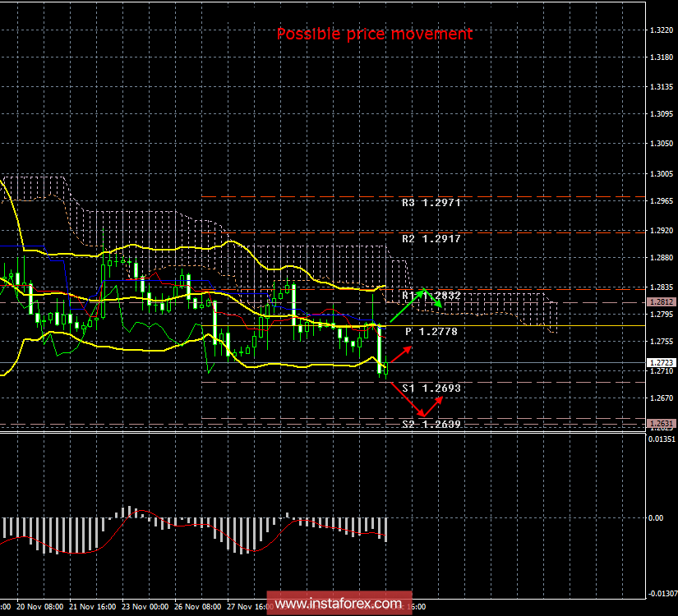Click the R1 1.2832 resistance label
This screenshot has height=616, width=678.
coord(431,295)
